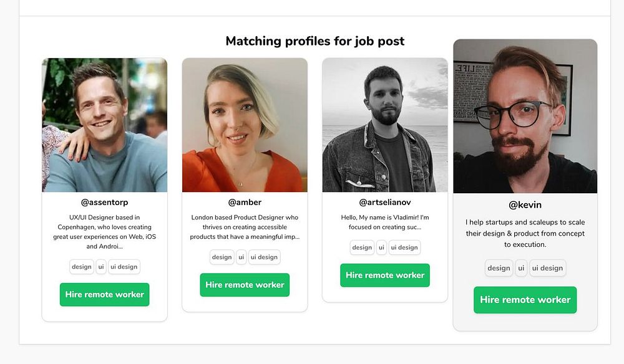Screen dimensions: 624x364
Task: Select the @assentorp username
Action: pos(104,203)
